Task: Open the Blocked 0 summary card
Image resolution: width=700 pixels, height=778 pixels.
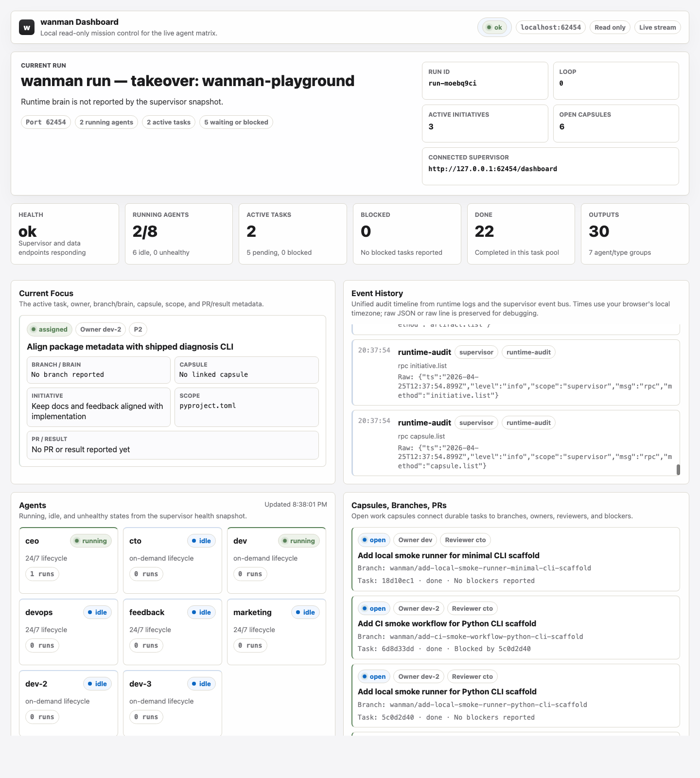Action: (x=407, y=234)
